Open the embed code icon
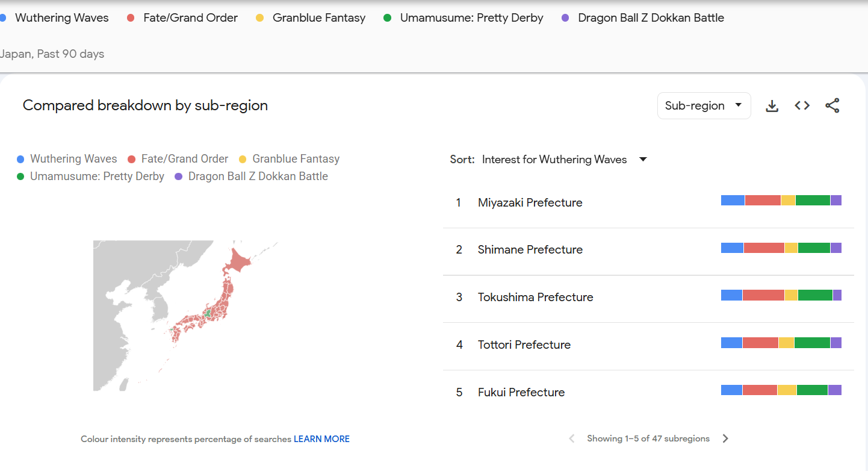Viewport: 868px width, 471px height. [x=802, y=106]
